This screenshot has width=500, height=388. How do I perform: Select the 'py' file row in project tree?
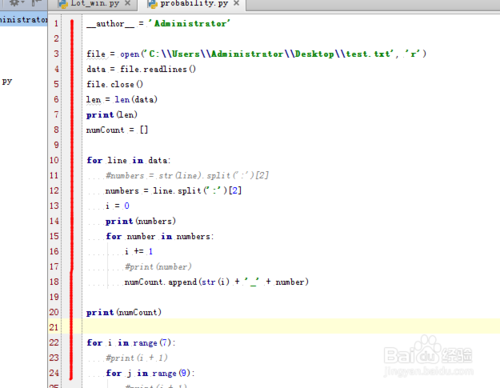click(7, 81)
